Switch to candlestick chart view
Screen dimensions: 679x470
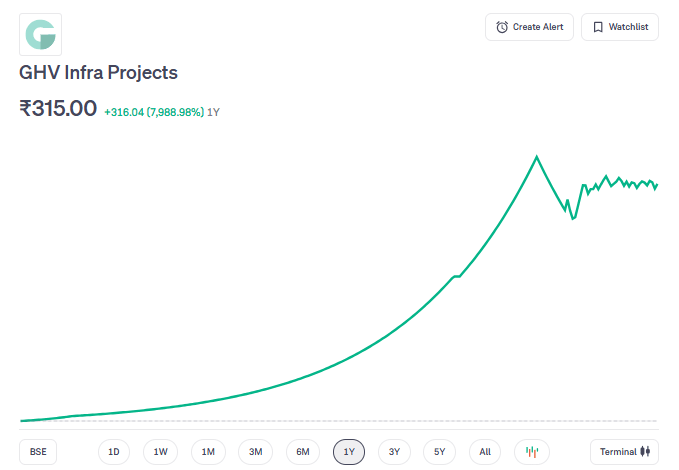tap(532, 452)
